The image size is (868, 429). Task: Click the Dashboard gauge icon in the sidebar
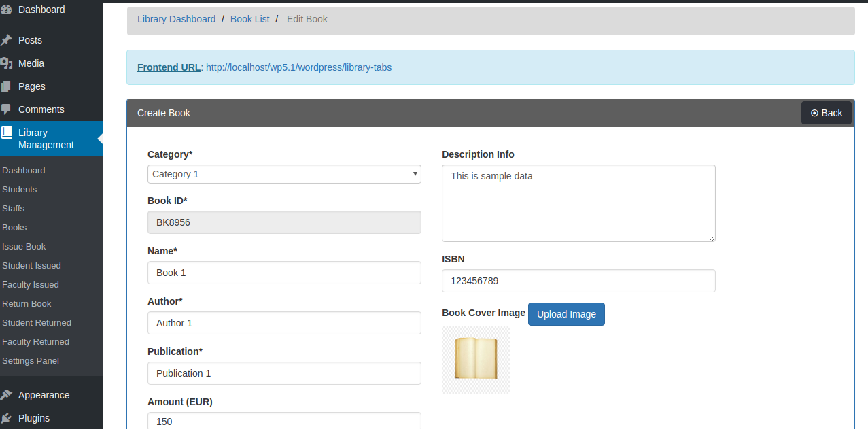pyautogui.click(x=5, y=10)
